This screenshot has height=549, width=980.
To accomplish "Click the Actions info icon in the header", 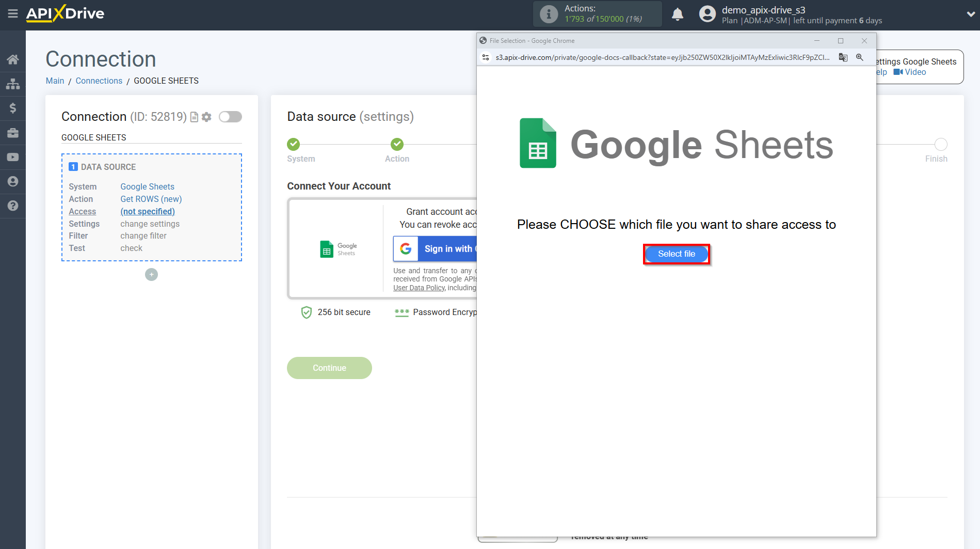I will 548,14.
